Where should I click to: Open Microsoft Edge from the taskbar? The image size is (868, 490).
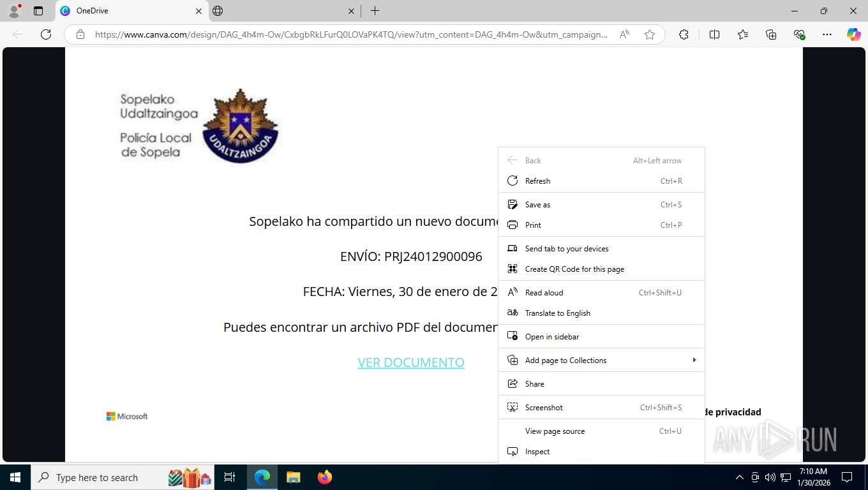262,477
